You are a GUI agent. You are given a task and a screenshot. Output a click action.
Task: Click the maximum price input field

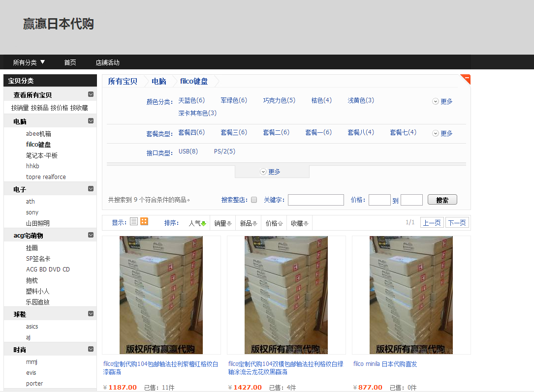point(412,200)
